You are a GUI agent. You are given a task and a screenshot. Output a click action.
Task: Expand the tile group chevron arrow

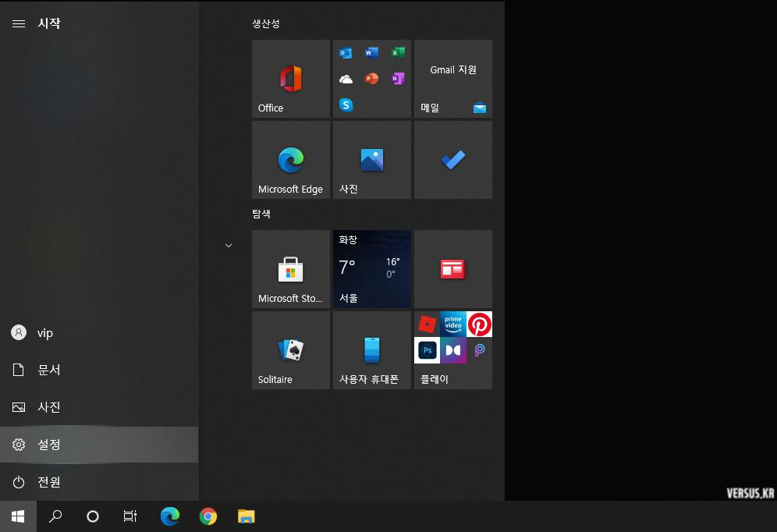click(x=229, y=246)
